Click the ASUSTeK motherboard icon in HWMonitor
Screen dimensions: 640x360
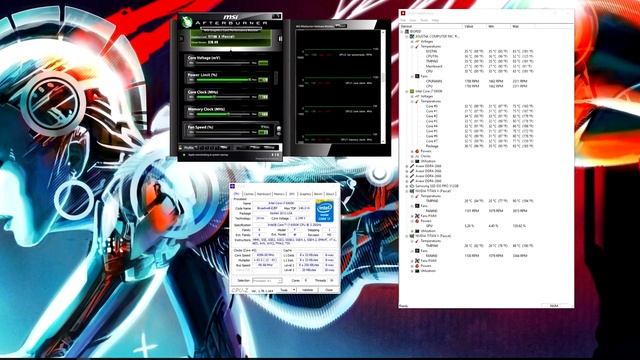click(412, 36)
